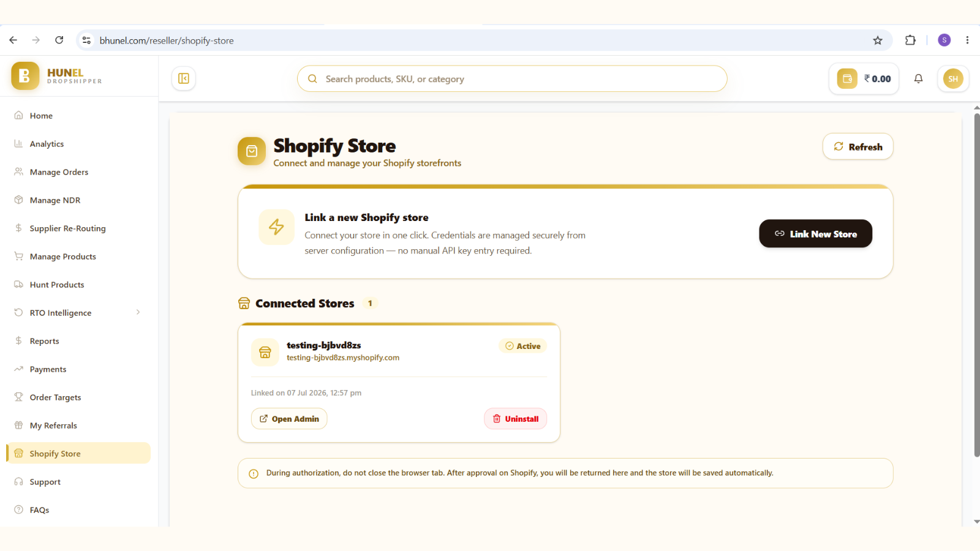
Task: Click the Shopify Store page heading
Action: point(334,146)
